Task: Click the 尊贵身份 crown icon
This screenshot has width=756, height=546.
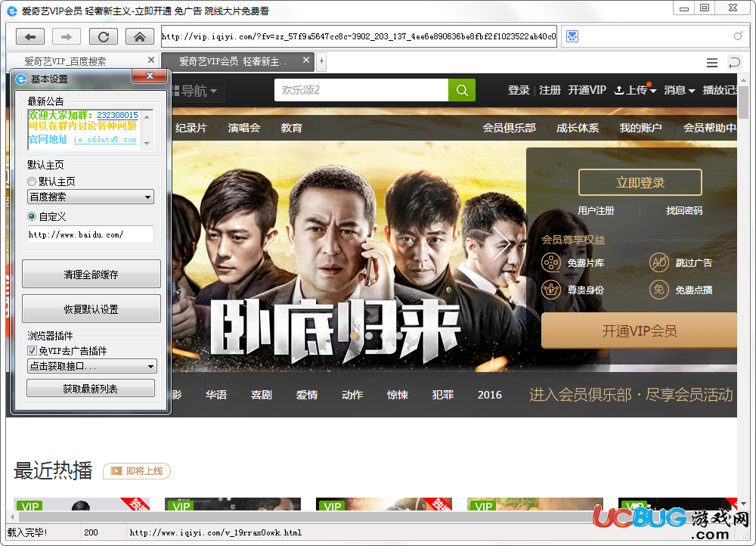Action: (550, 290)
